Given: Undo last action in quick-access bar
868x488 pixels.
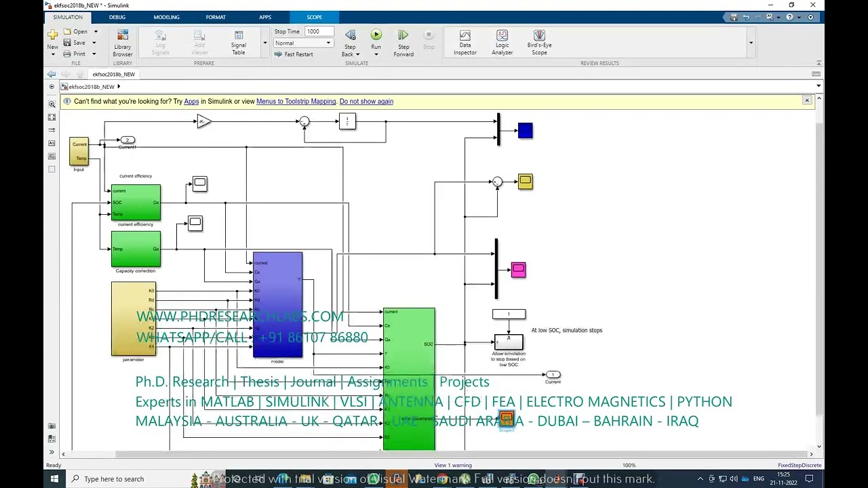Looking at the screenshot, I should pos(746,17).
